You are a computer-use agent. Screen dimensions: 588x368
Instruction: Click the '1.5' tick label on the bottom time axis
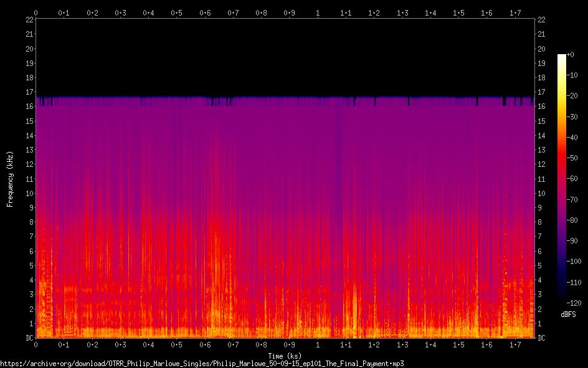click(458, 345)
